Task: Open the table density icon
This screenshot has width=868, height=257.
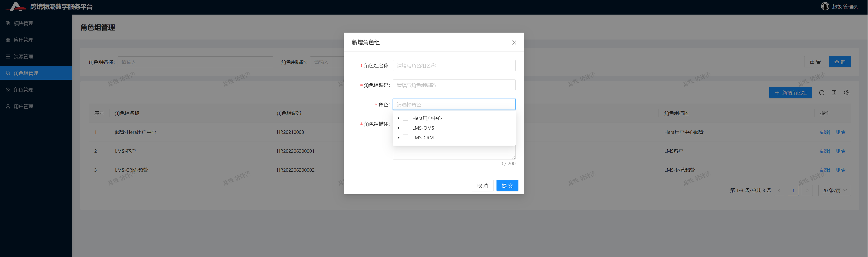Action: [x=834, y=92]
